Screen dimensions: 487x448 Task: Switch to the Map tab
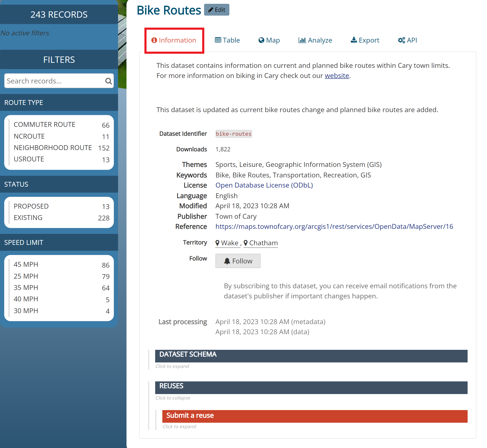coord(269,40)
